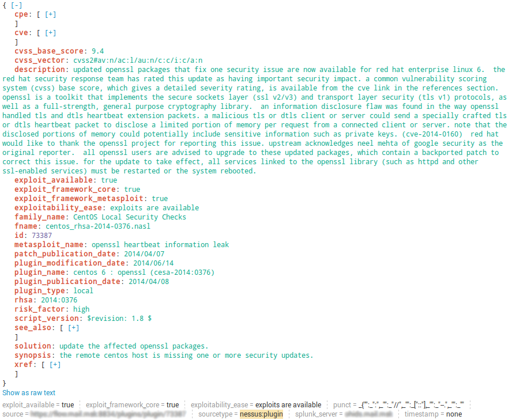Screen dimensions: 516x420
Task: Select the solution value 'update the affected openssl packages.'
Action: [x=134, y=346]
